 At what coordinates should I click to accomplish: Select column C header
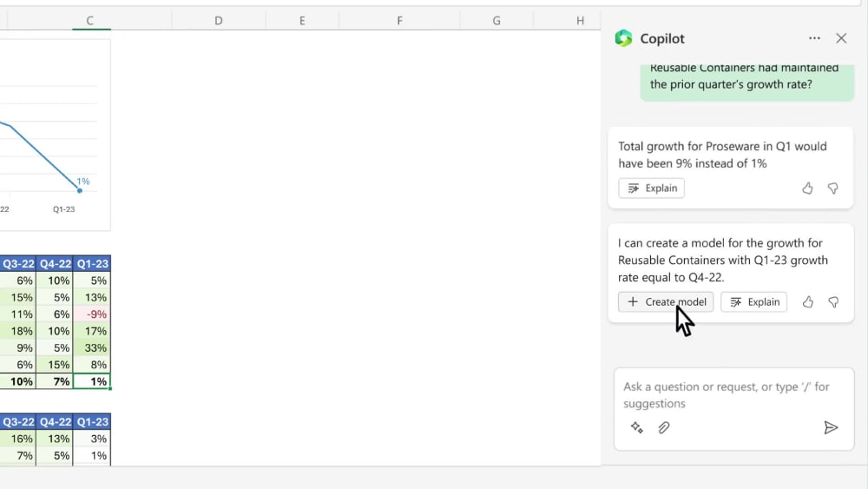[x=90, y=21]
